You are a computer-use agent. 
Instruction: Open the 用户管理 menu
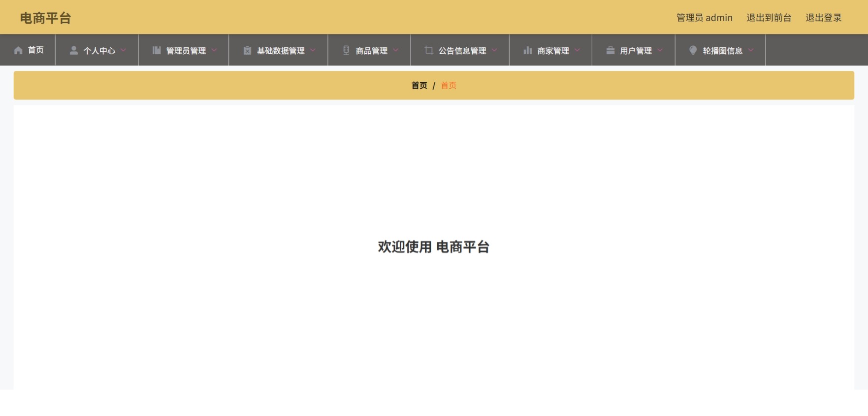coord(634,50)
